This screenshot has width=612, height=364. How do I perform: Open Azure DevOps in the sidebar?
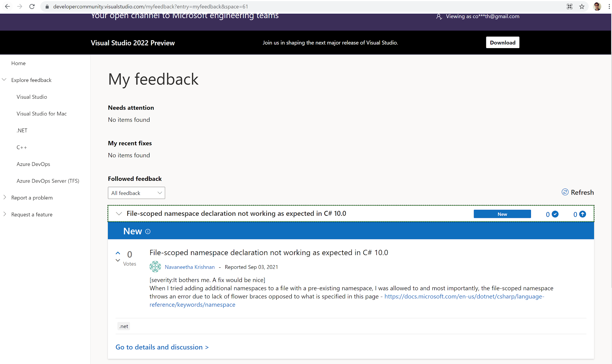coord(33,164)
